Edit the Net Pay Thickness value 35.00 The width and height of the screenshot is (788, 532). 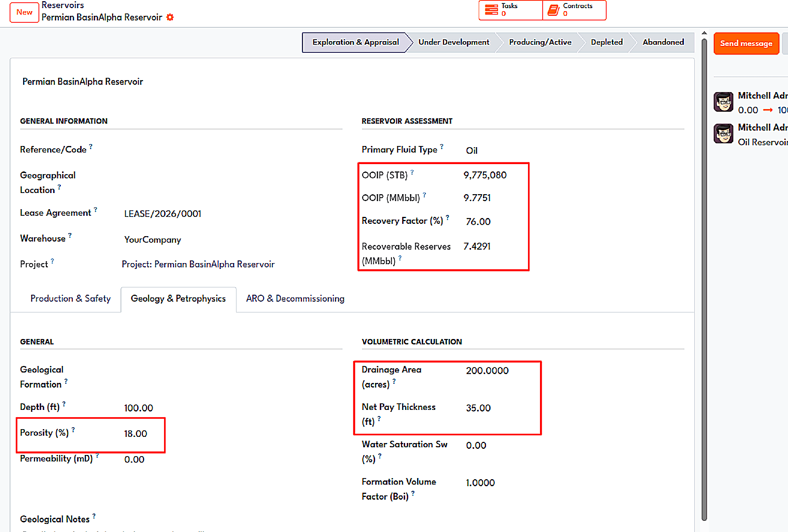click(x=478, y=408)
